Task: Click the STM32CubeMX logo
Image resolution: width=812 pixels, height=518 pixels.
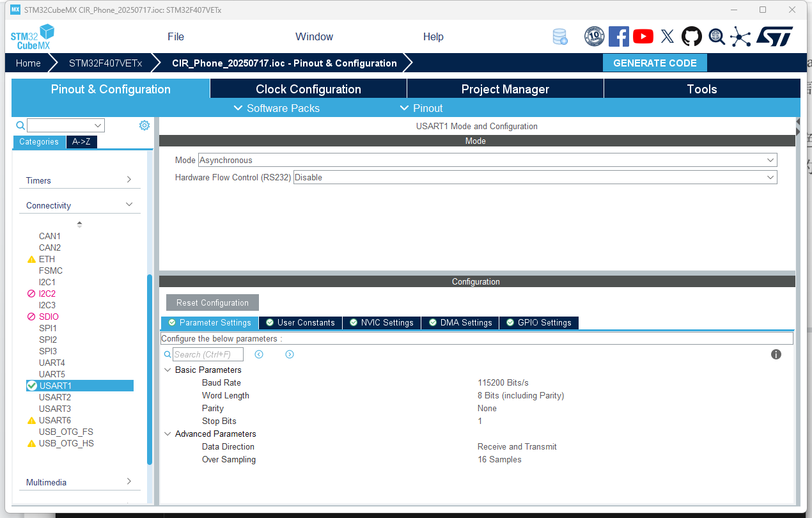Action: click(x=33, y=37)
